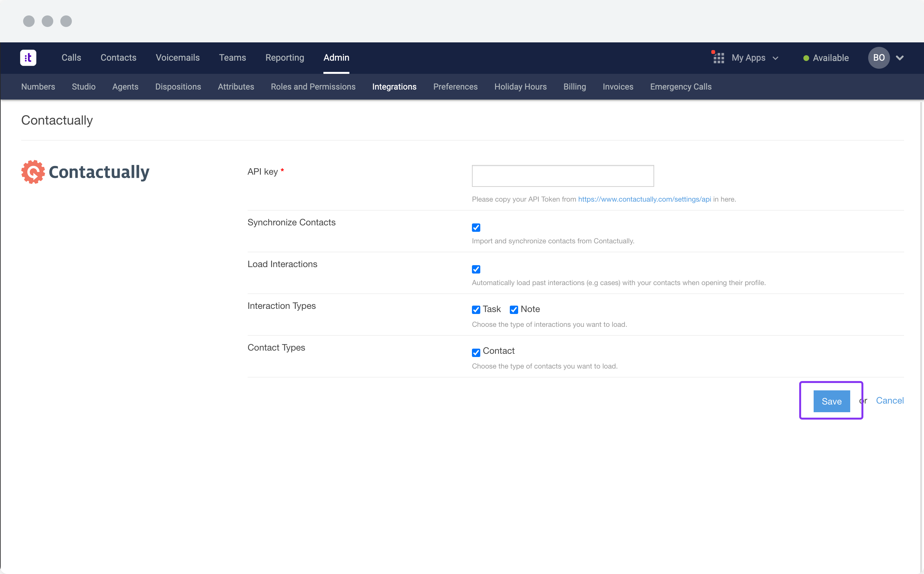Select the Integrations section
This screenshot has height=574, width=924.
point(394,87)
